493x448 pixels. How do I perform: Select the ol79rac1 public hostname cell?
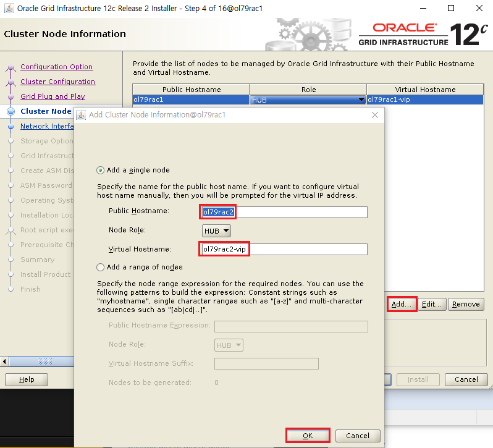coord(191,99)
